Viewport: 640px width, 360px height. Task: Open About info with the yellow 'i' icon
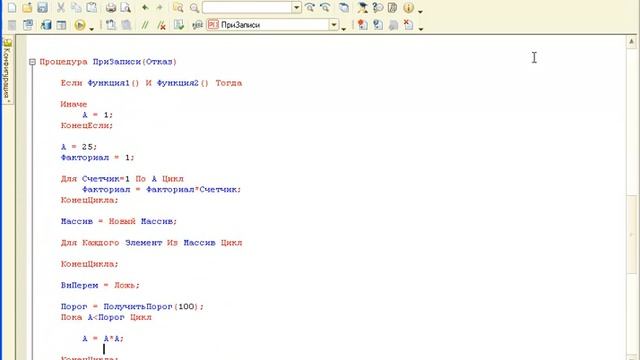point(408,7)
